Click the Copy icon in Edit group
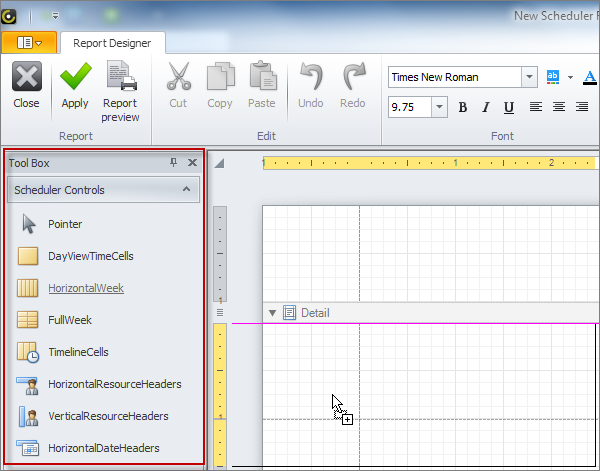Viewport: 600px width, 471px height. [220, 85]
